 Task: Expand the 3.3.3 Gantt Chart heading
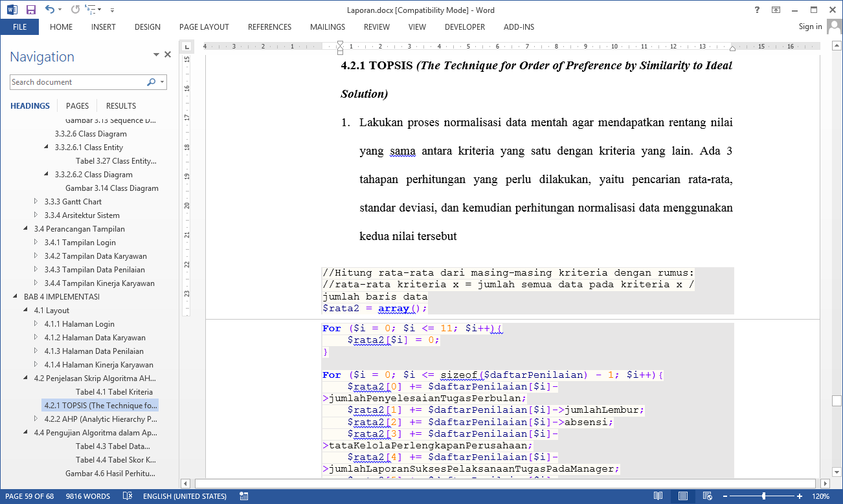tap(36, 202)
